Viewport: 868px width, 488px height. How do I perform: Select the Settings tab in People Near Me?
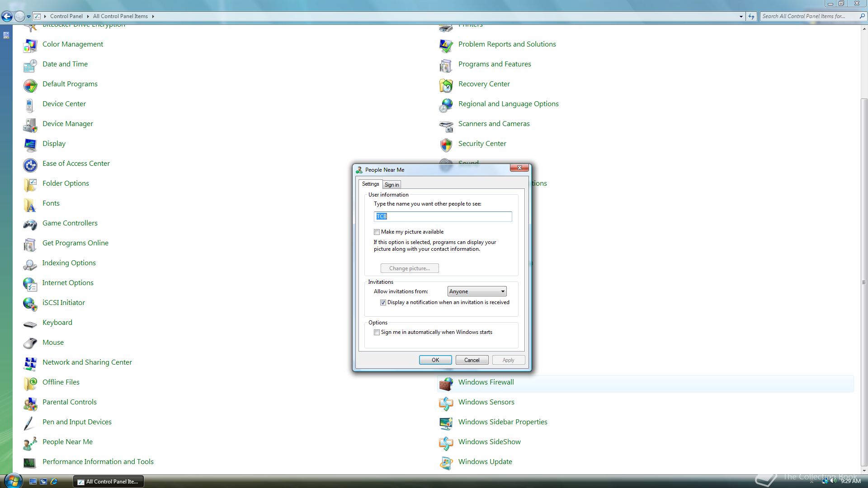[370, 184]
